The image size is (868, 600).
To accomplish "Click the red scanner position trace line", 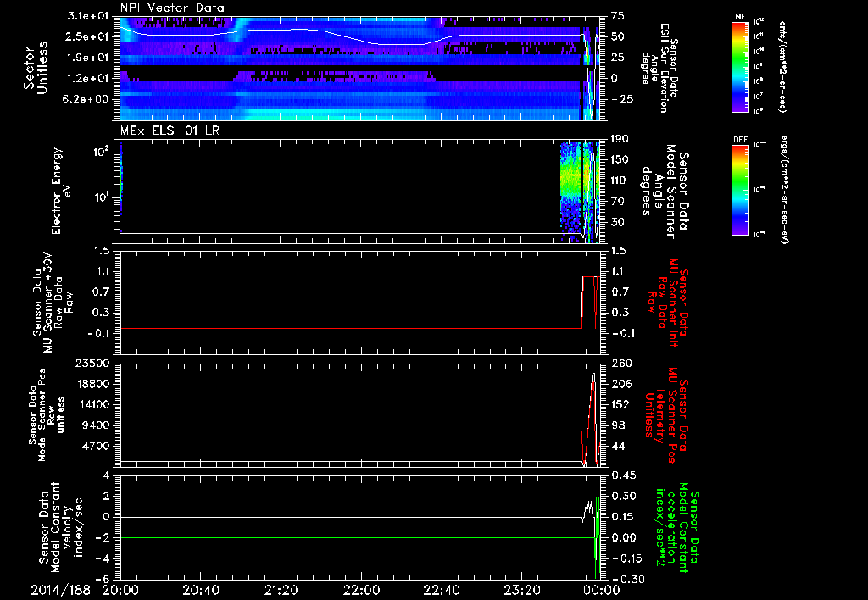I will coord(339,431).
